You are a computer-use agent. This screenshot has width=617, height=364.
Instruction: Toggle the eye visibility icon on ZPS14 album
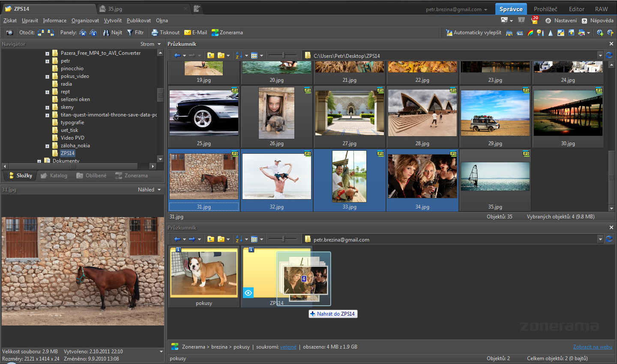(x=248, y=293)
